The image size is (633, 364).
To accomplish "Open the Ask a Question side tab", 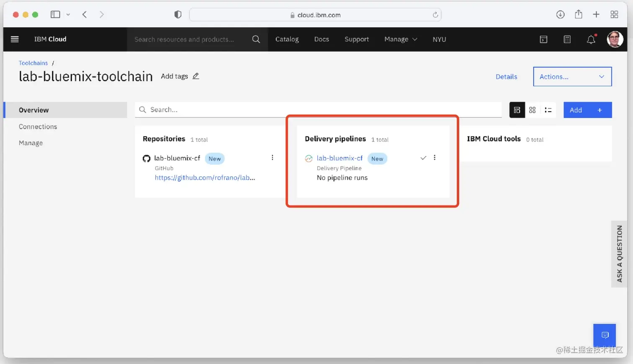I will pos(620,254).
